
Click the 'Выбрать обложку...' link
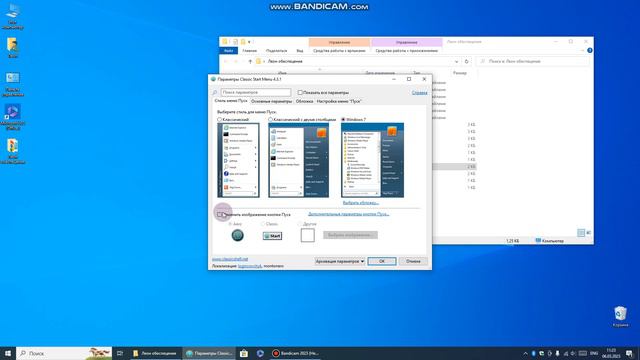point(360,203)
